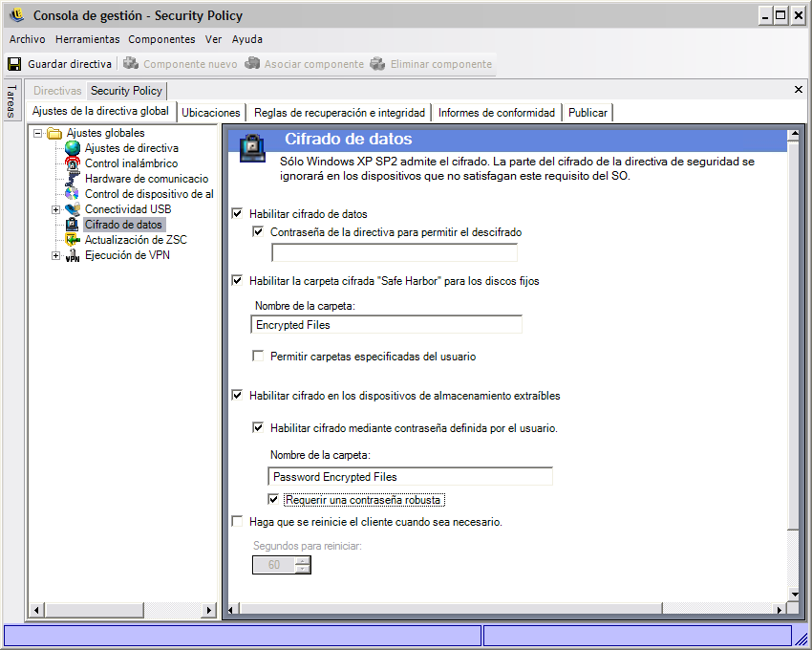Check Haga que se reinicie el cliente

point(237,522)
